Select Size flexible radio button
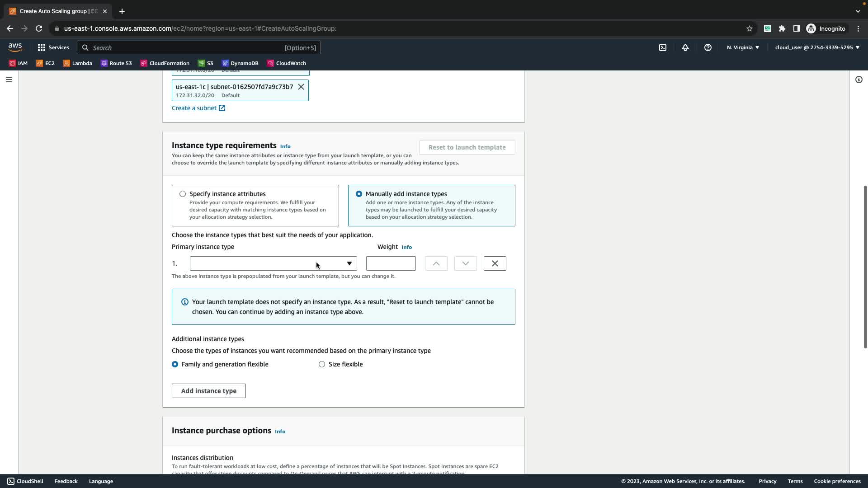The width and height of the screenshot is (868, 488). point(322,364)
